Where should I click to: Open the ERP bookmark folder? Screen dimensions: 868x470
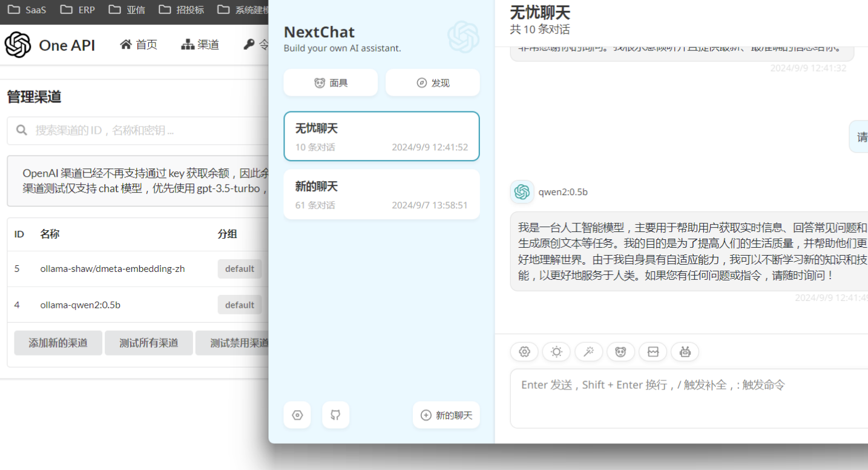(79, 10)
